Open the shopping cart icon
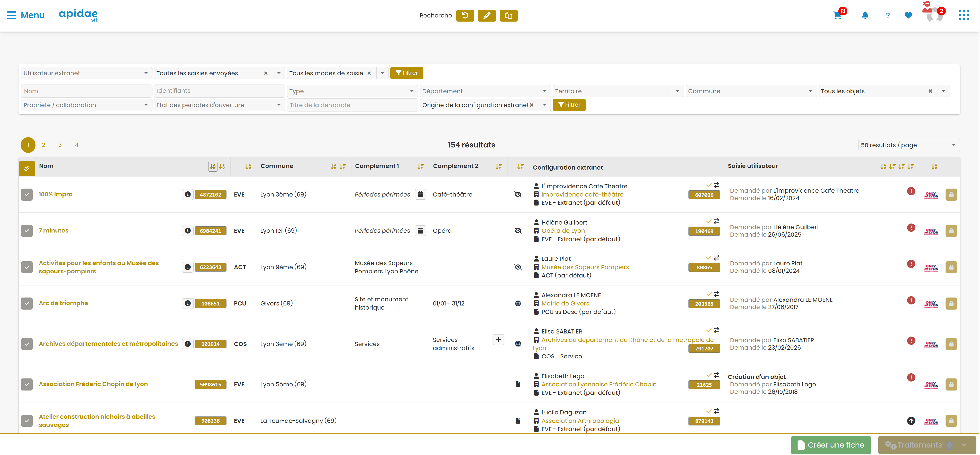Viewport: 980px width, 455px height. point(837,16)
